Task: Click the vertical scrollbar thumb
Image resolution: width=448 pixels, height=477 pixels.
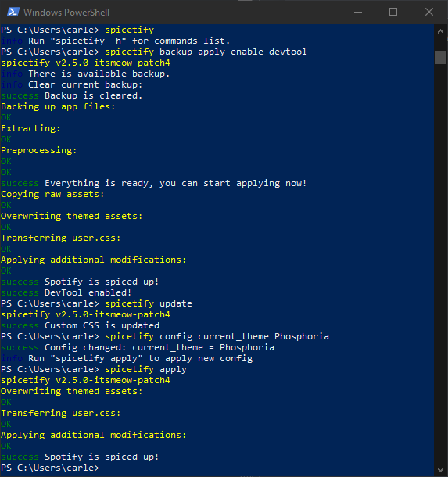Action: (440, 57)
